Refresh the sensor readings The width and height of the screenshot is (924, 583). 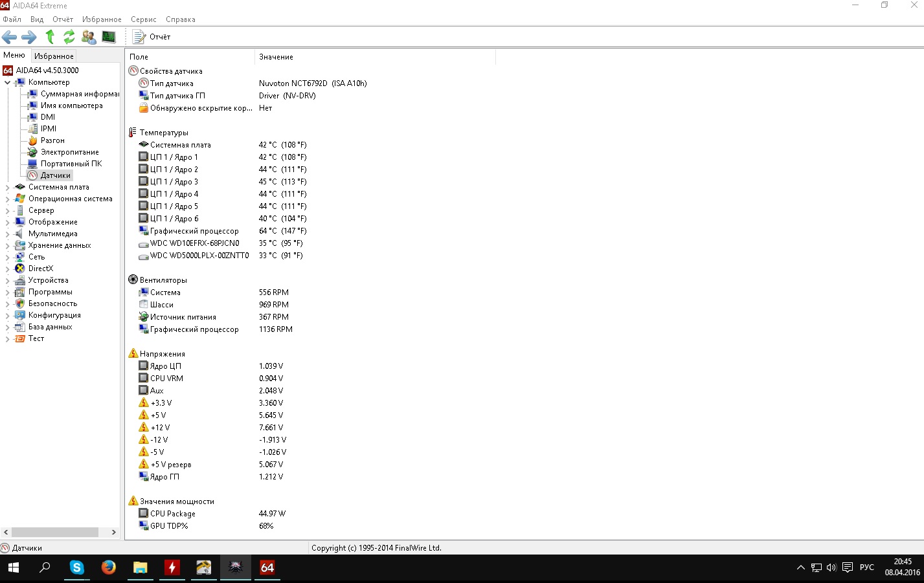coord(69,37)
